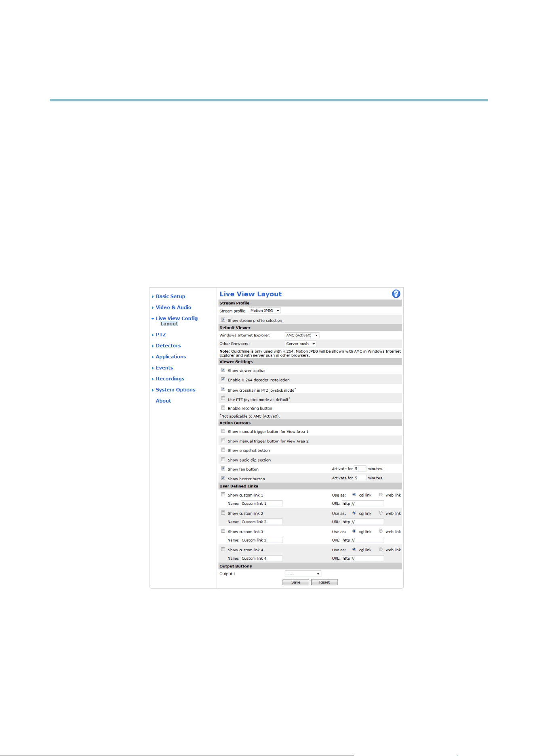
Task: Check Show snapshot button
Action: (x=223, y=450)
